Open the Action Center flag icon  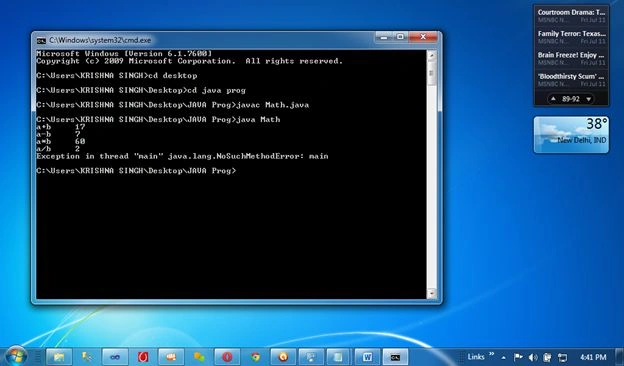pos(518,357)
